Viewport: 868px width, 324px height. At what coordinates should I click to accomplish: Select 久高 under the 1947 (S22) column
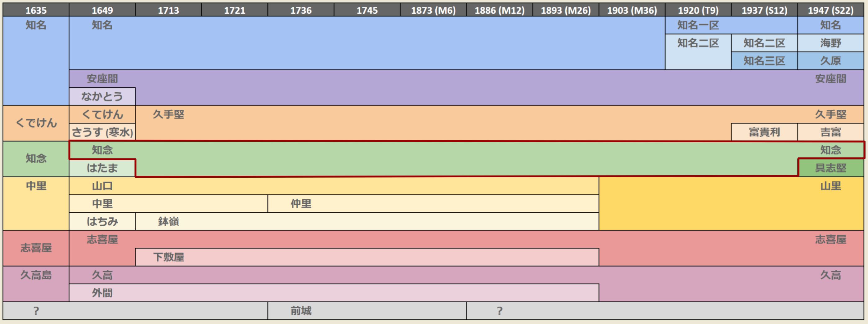pos(830,276)
